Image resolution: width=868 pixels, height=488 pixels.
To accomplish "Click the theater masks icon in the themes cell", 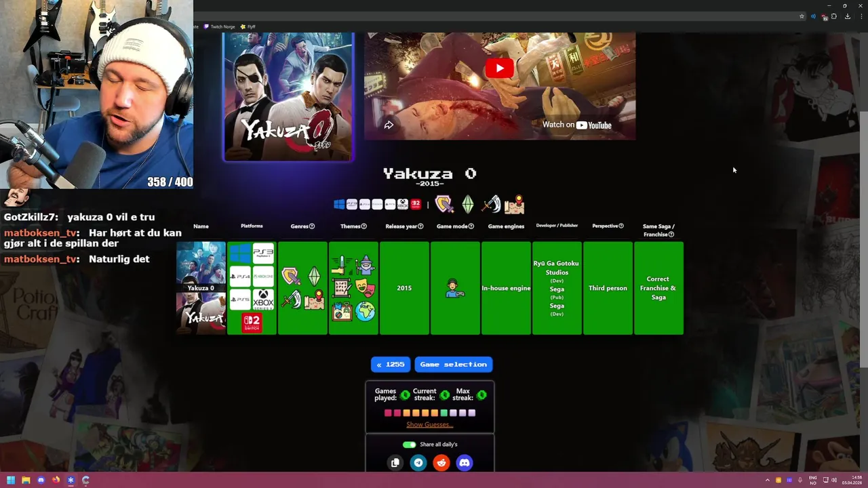I will tap(366, 288).
